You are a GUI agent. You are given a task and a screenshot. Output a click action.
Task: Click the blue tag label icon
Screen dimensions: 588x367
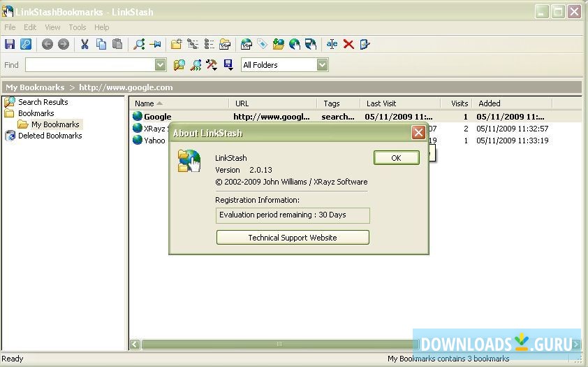tap(262, 44)
